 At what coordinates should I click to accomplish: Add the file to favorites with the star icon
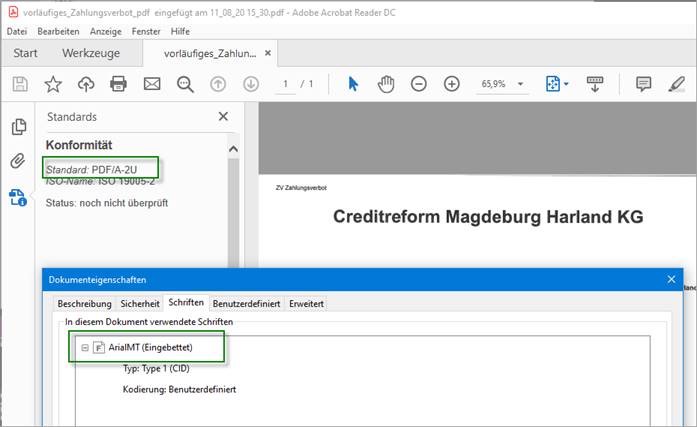(53, 84)
